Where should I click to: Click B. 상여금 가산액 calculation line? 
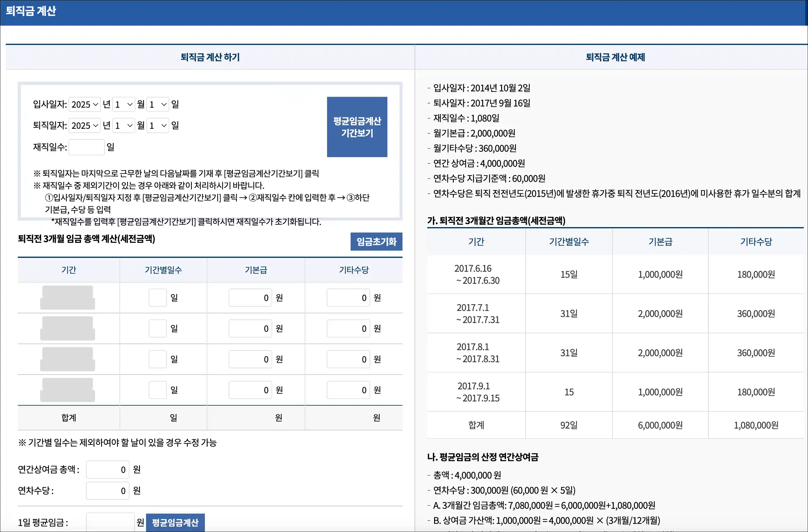point(547,521)
